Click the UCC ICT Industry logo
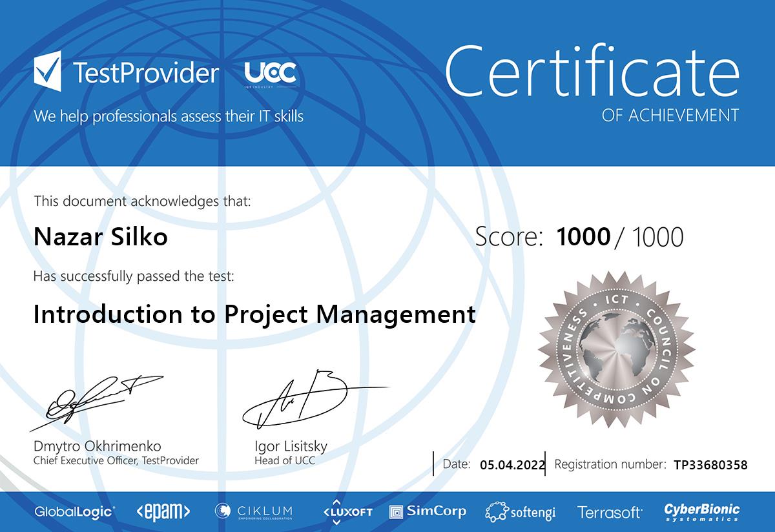Viewport: 775px width, 532px height. point(271,75)
